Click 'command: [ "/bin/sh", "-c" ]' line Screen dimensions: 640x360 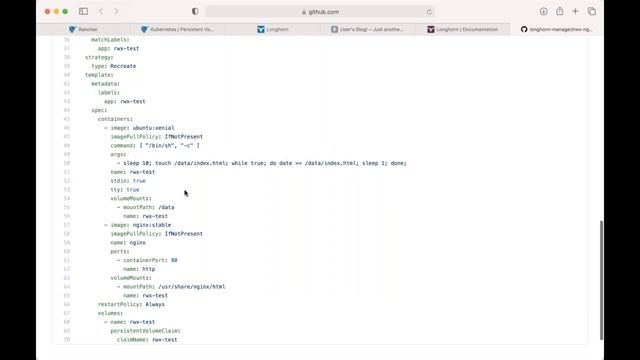155,145
